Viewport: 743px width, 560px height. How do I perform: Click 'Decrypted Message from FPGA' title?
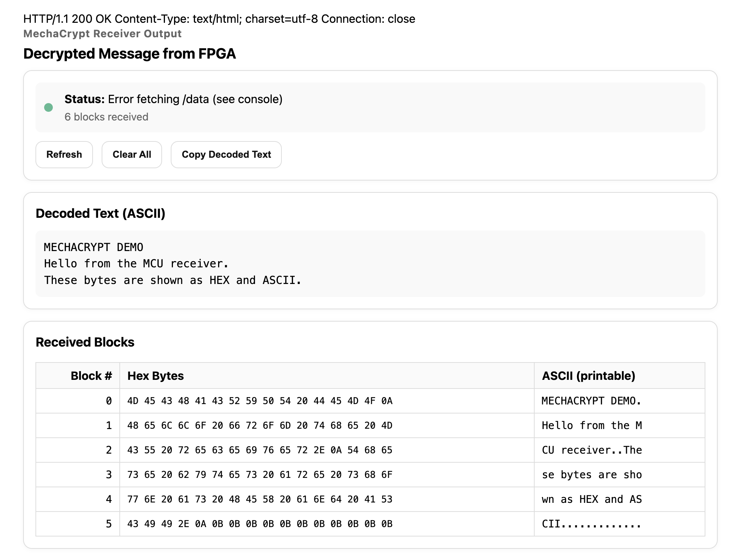130,54
